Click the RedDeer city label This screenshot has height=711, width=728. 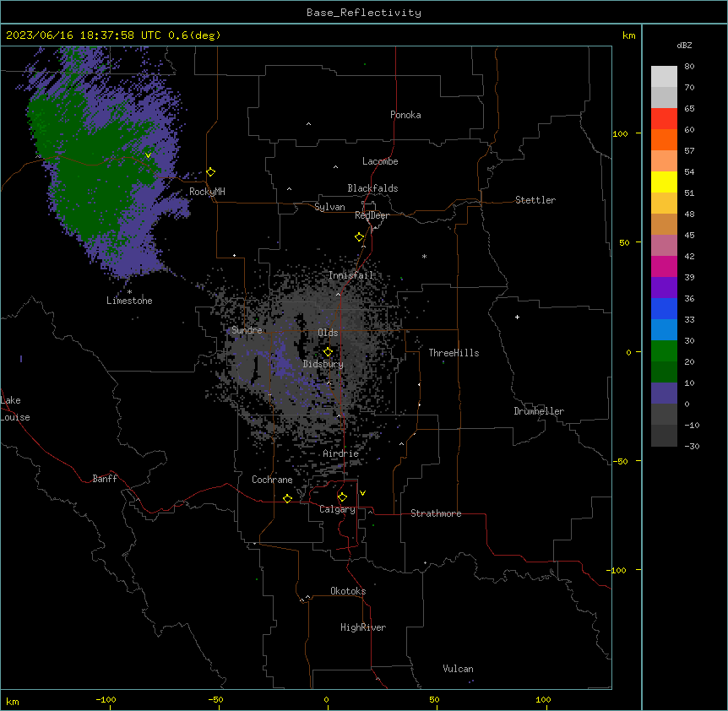coord(372,215)
